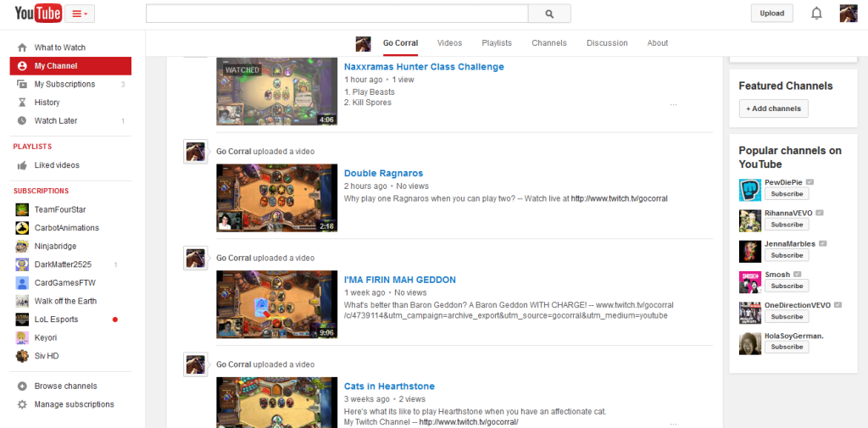The height and width of the screenshot is (428, 868).
Task: Click Go Corral name above GEDDON video
Action: point(234,258)
